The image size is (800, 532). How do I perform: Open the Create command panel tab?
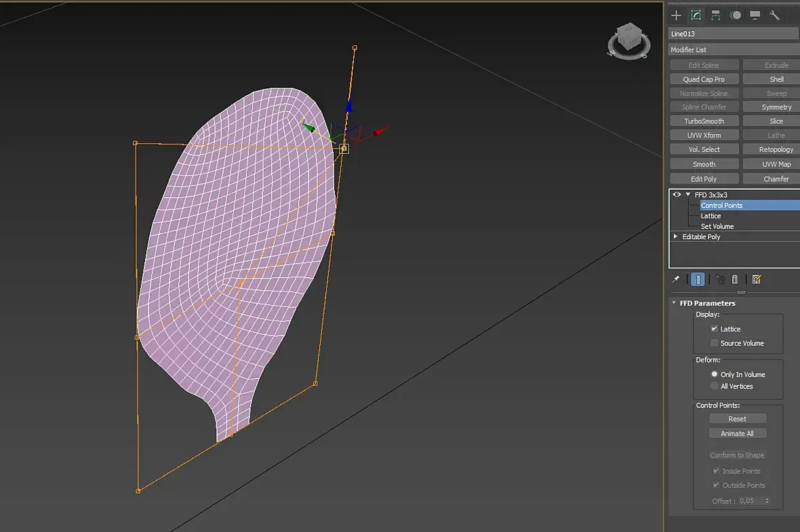click(x=676, y=16)
